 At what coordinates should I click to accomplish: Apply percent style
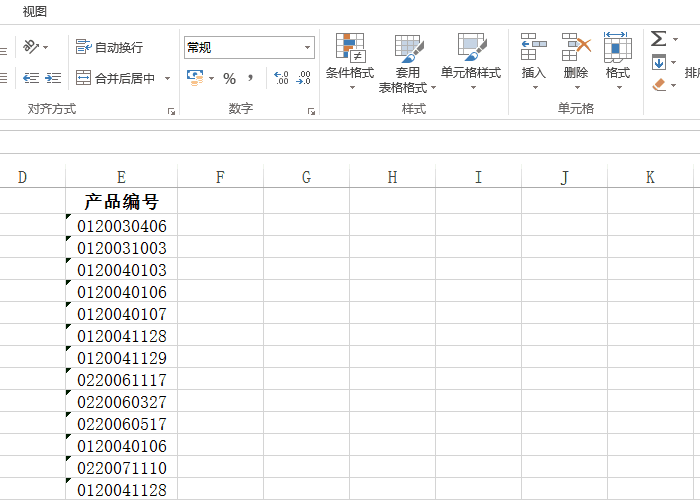(229, 79)
